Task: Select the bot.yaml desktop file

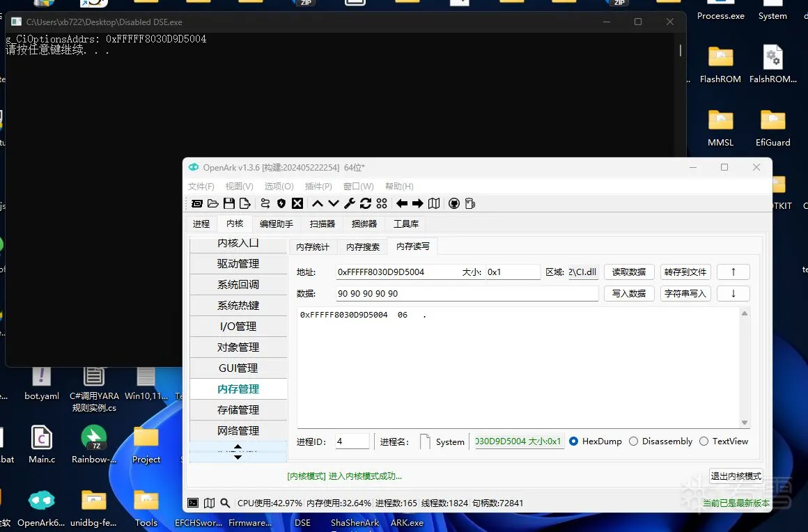Action: [x=42, y=384]
